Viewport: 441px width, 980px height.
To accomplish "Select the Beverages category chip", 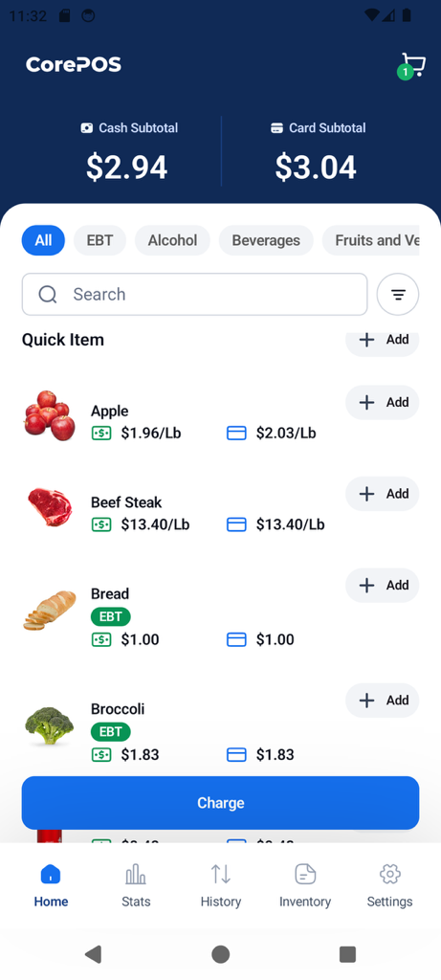I will click(266, 240).
